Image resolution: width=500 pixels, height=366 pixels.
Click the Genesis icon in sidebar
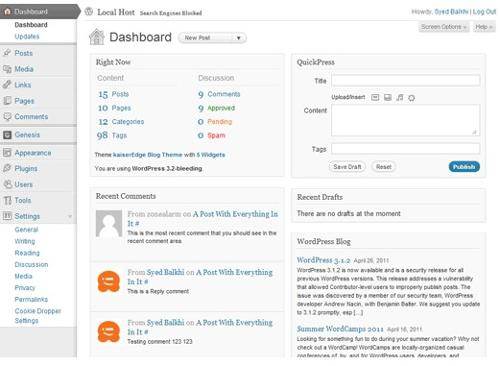click(x=7, y=135)
